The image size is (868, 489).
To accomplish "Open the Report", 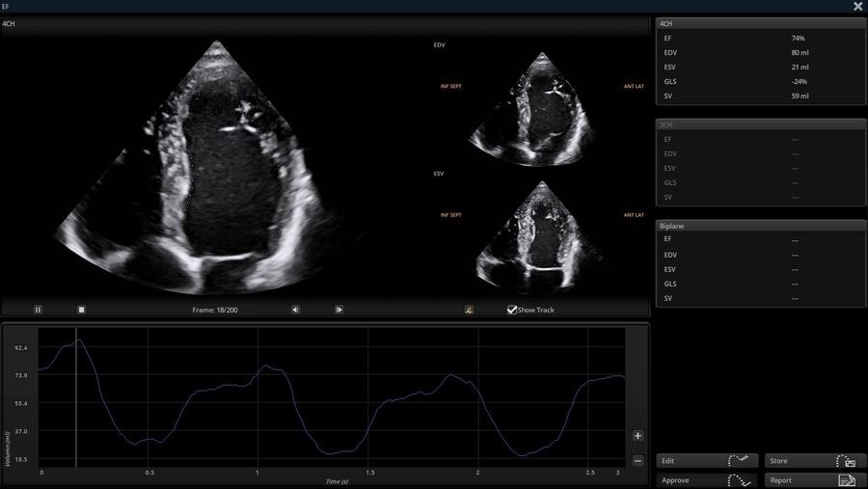I will pos(814,480).
